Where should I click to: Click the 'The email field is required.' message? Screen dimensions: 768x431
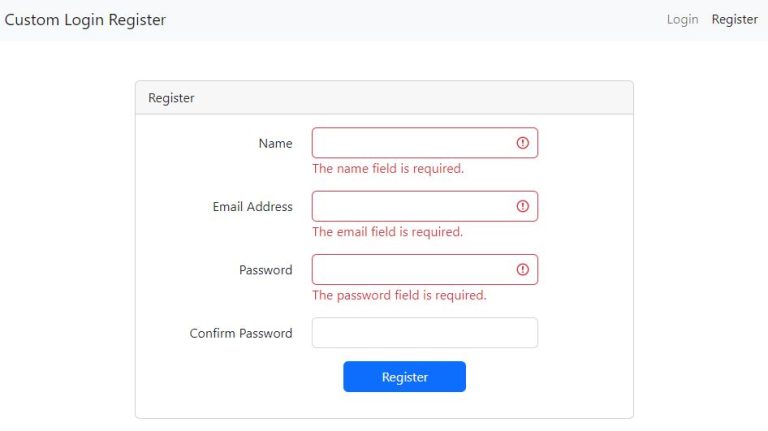tap(387, 232)
